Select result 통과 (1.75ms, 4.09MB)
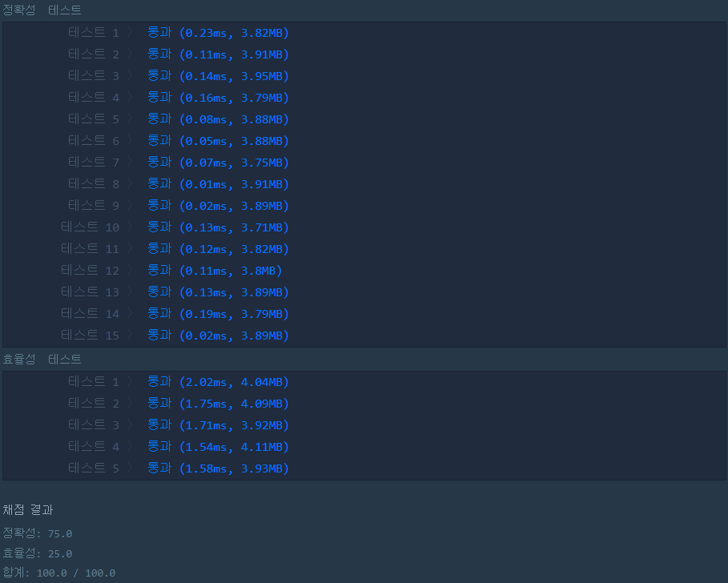This screenshot has width=728, height=583. [218, 404]
